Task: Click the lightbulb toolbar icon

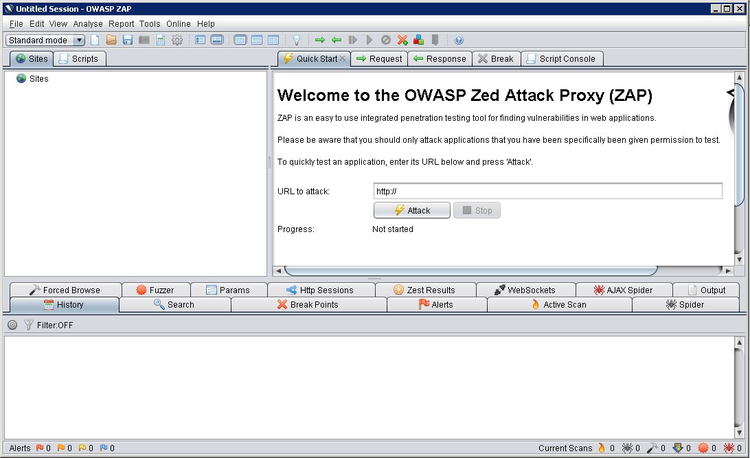Action: tap(297, 40)
